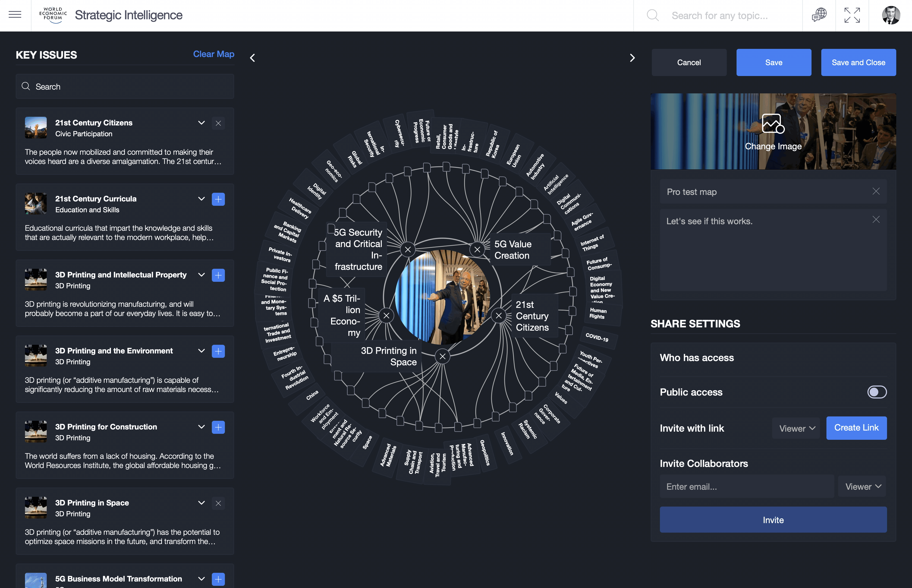Click the language globe chat icon
Viewport: 912px width, 588px height.
(819, 15)
